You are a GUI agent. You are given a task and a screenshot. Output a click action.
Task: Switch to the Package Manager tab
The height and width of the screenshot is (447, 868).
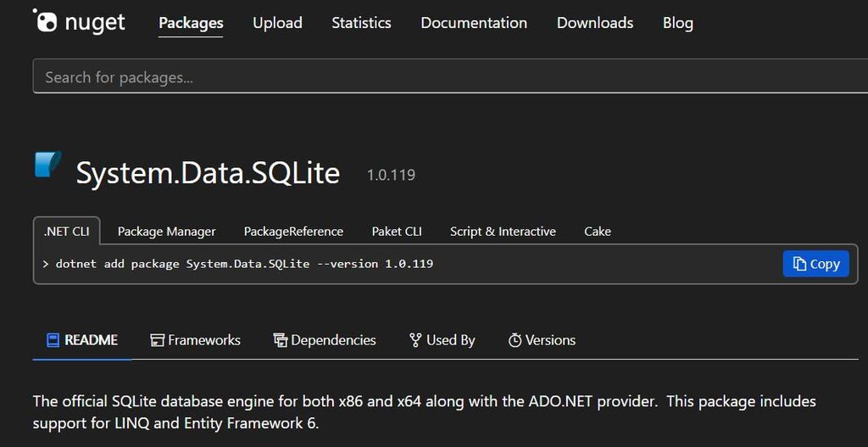(166, 232)
